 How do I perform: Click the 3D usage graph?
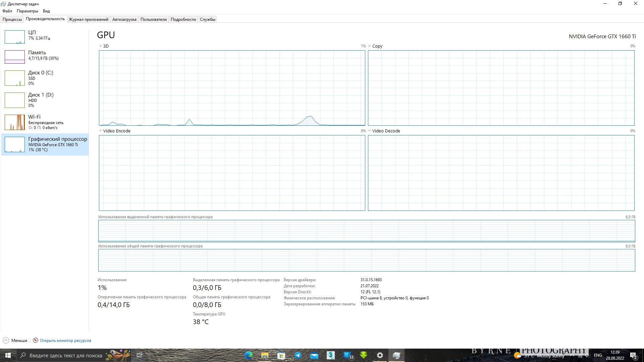[x=232, y=88]
